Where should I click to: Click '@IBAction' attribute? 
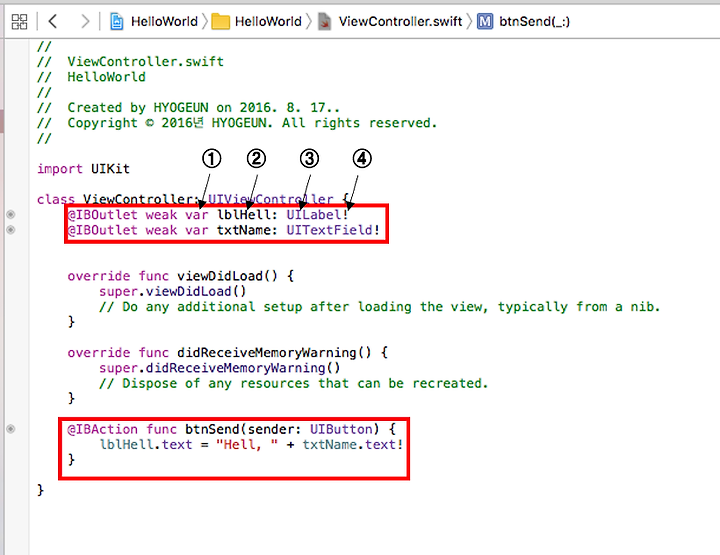pyautogui.click(x=102, y=429)
